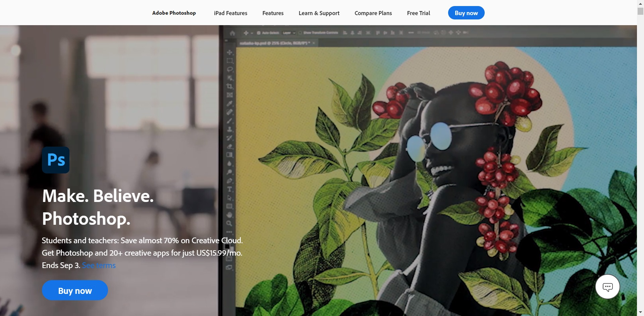
Task: Open the Learn & Support menu item
Action: point(319,13)
